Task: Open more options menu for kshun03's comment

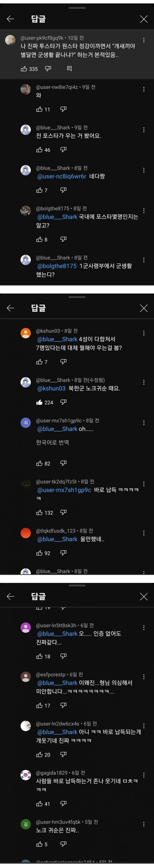Action: pyautogui.click(x=144, y=333)
